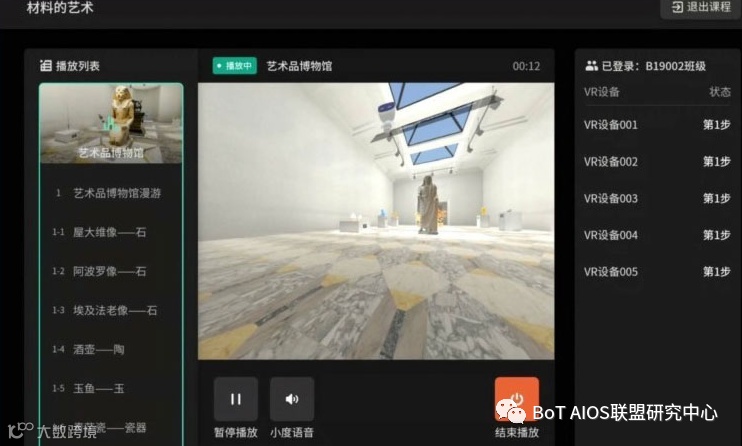Click the logged-in users group icon
742x446 pixels.
tap(592, 66)
